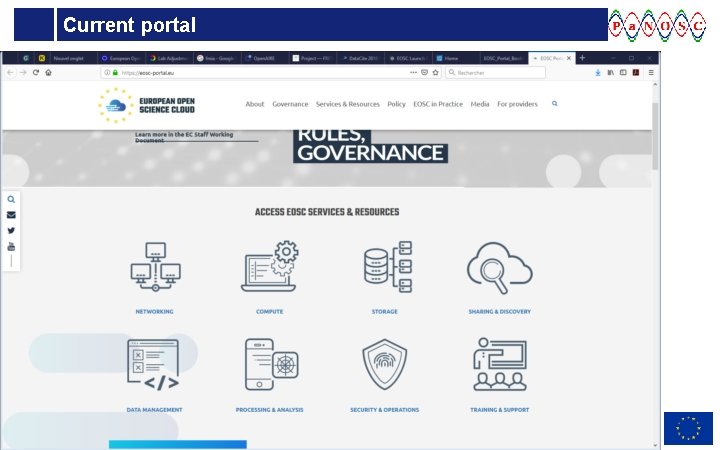Click the Pocket save icon

pyautogui.click(x=425, y=73)
